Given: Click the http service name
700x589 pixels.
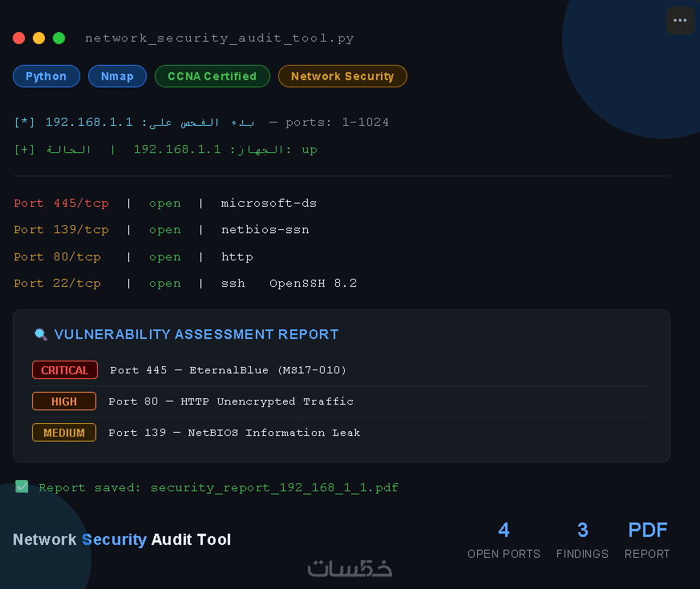Looking at the screenshot, I should (237, 257).
